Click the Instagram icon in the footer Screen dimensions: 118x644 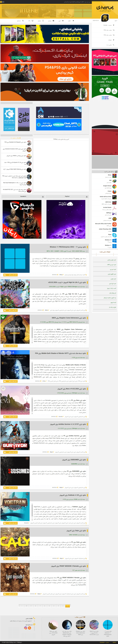tap(26, 628)
